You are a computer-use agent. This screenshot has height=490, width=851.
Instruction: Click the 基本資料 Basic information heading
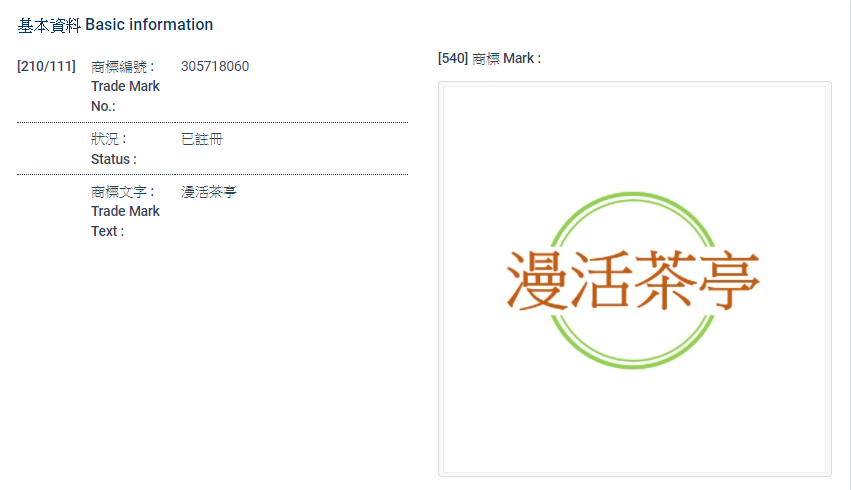point(115,24)
